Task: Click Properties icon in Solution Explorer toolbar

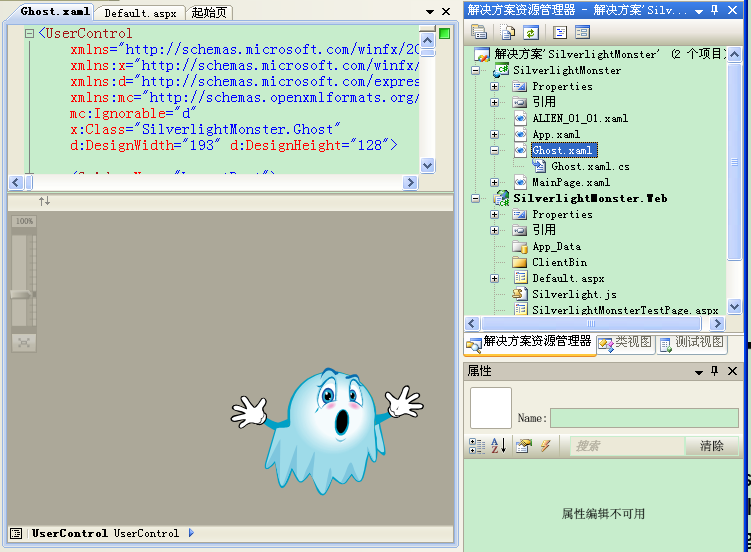Action: point(479,32)
